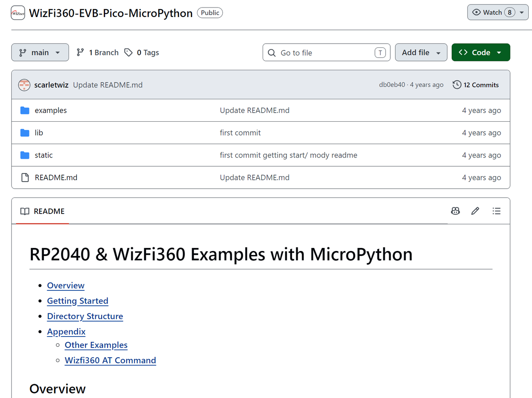Click the 0 Tags link

pos(142,52)
